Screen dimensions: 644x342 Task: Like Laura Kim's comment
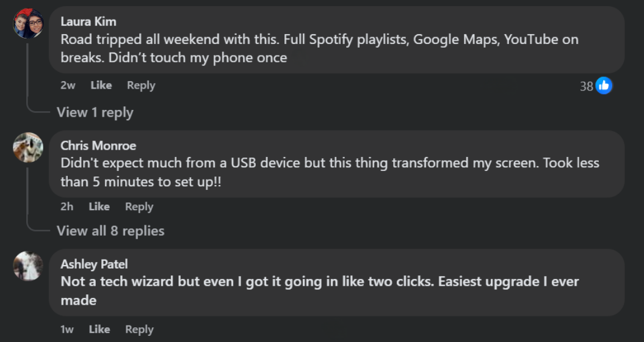[101, 85]
